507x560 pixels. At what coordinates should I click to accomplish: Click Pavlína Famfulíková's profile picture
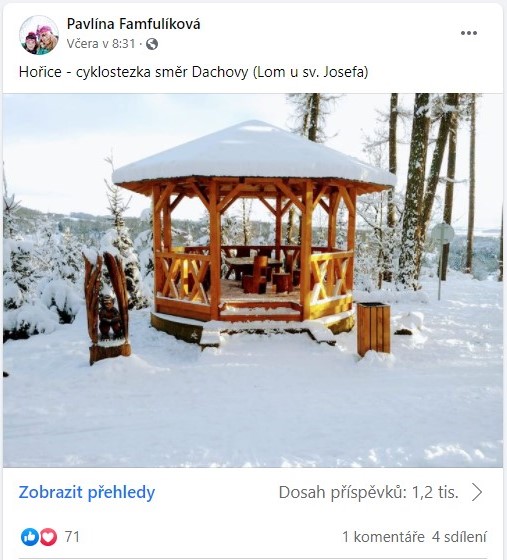(x=39, y=35)
